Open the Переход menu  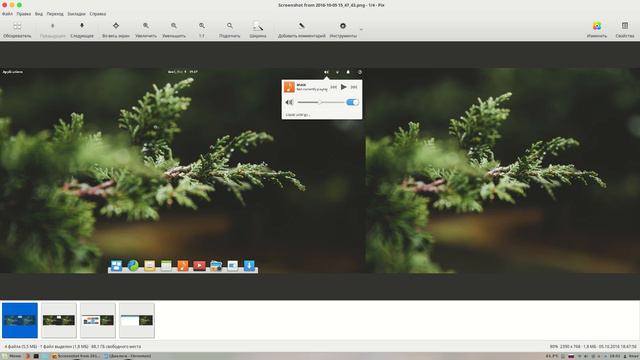click(55, 14)
